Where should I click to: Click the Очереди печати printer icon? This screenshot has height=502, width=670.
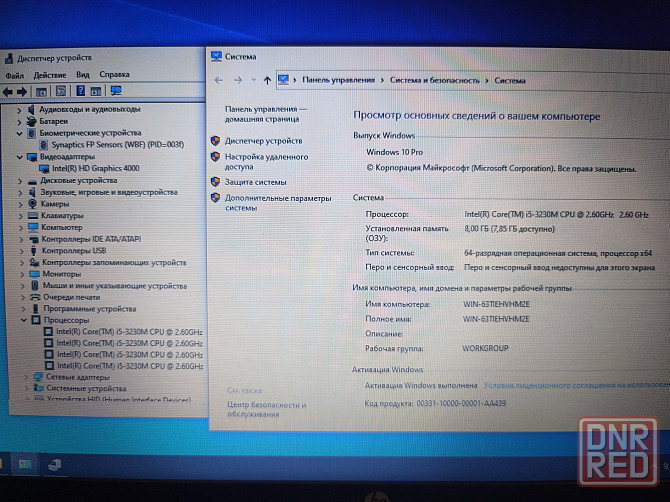(35, 297)
